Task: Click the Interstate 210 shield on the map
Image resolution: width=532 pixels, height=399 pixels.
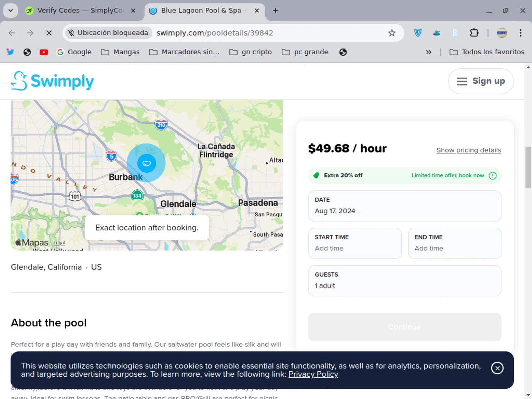Action: [x=161, y=125]
